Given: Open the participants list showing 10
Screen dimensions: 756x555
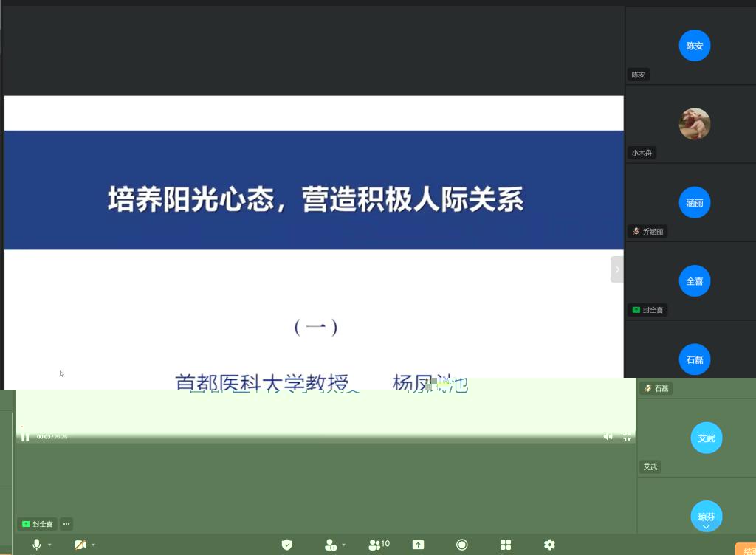Looking at the screenshot, I should [x=379, y=545].
